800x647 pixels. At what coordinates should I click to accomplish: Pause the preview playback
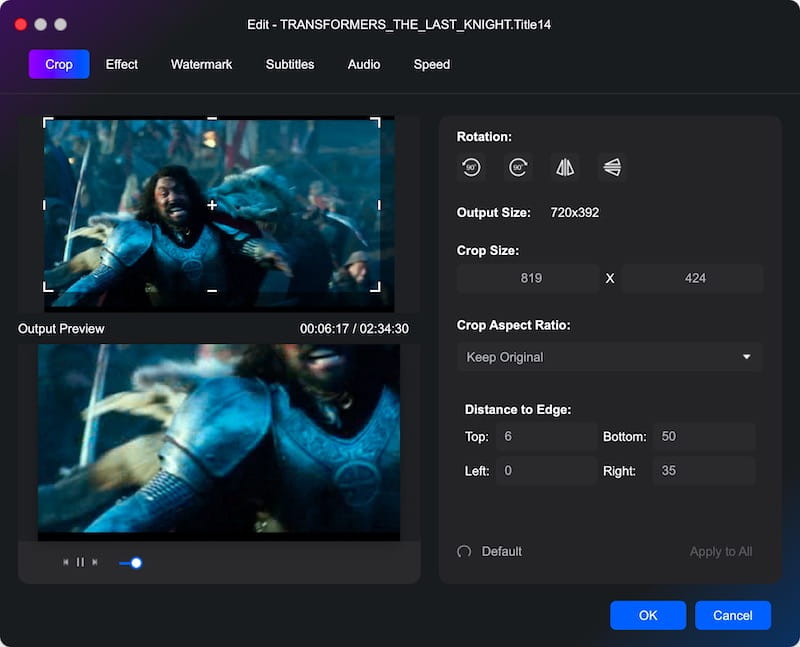coord(80,562)
